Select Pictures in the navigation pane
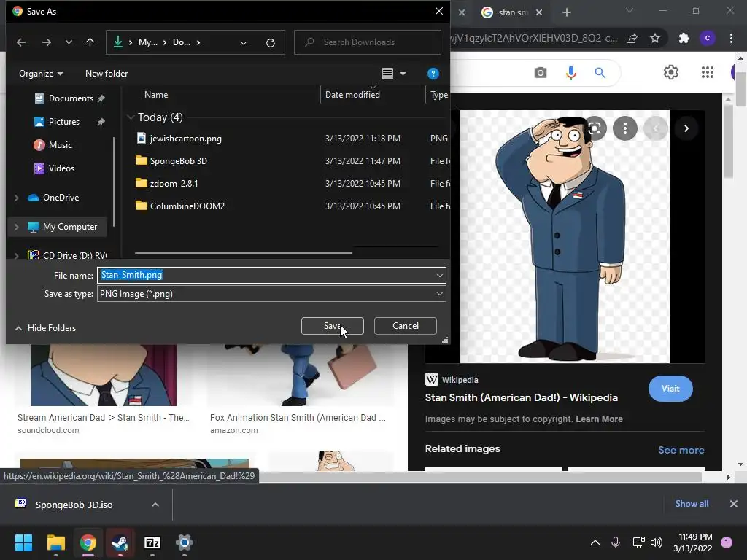Image resolution: width=747 pixels, height=560 pixels. coord(64,122)
